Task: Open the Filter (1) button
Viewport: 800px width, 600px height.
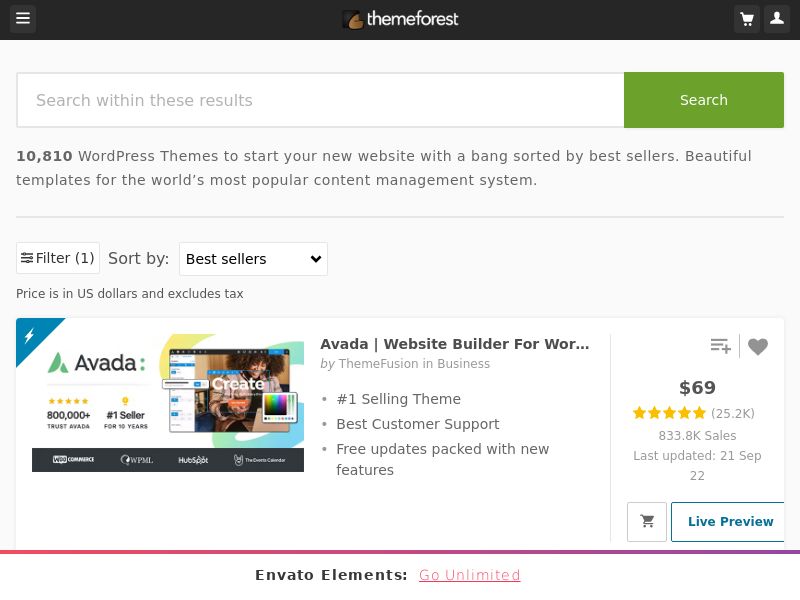Action: (x=58, y=258)
